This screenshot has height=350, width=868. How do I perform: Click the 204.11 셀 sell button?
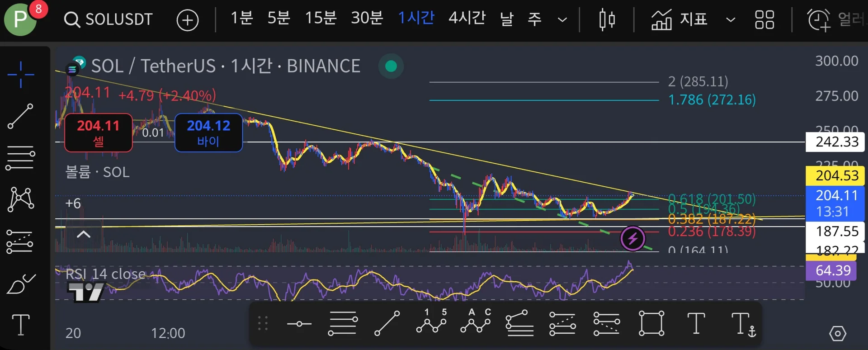(x=99, y=132)
